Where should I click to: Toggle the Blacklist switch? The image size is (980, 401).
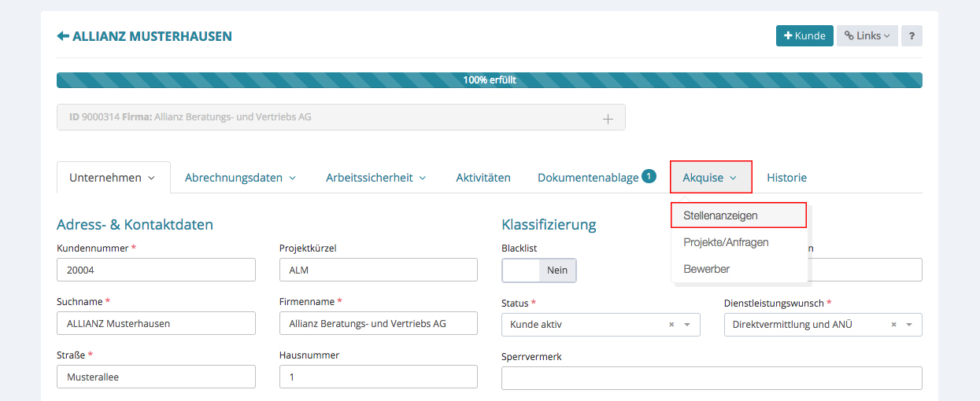pyautogui.click(x=539, y=270)
